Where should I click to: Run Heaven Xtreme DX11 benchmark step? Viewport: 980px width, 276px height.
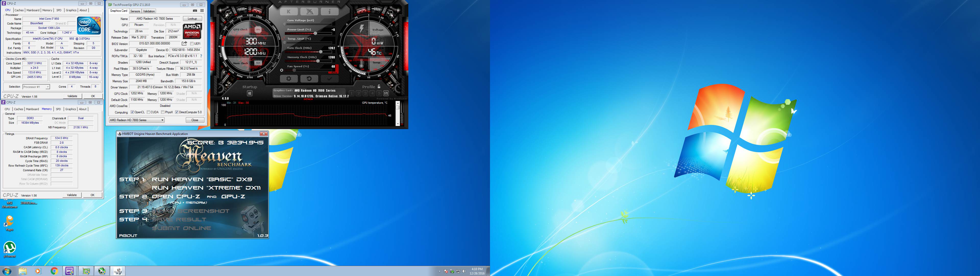[206, 188]
